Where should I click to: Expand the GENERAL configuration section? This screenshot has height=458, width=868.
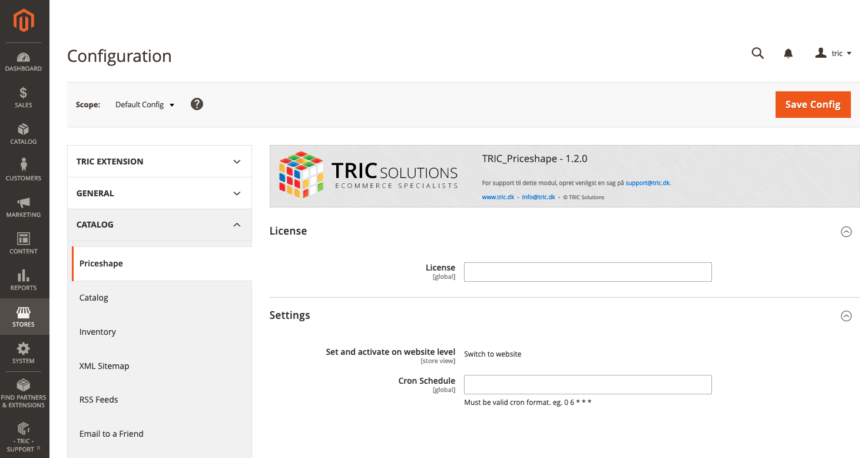(x=160, y=193)
